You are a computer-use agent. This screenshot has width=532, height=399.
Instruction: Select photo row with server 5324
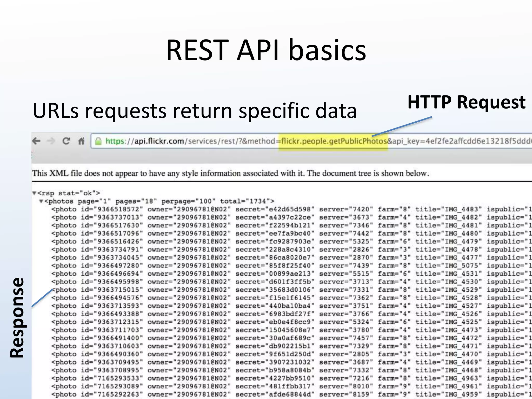click(361, 322)
